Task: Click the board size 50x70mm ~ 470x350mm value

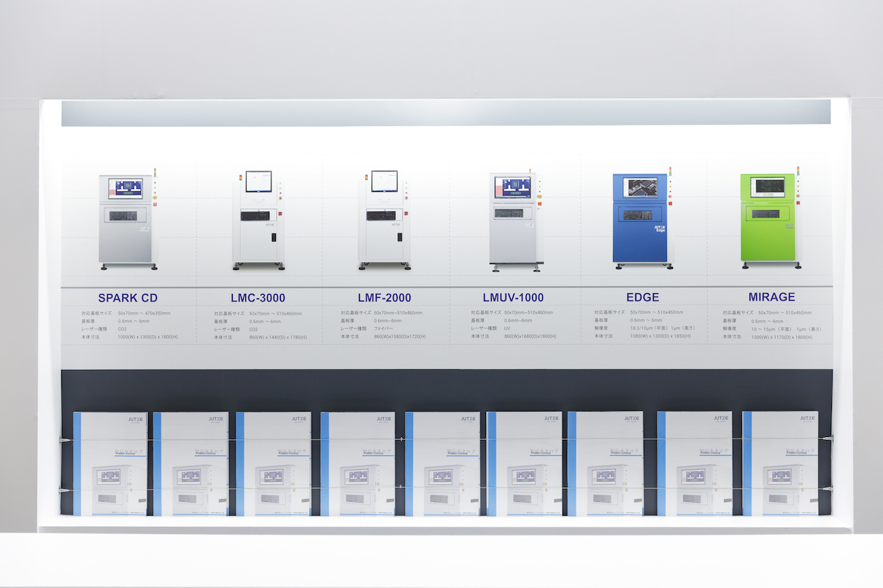Action: pos(144,313)
